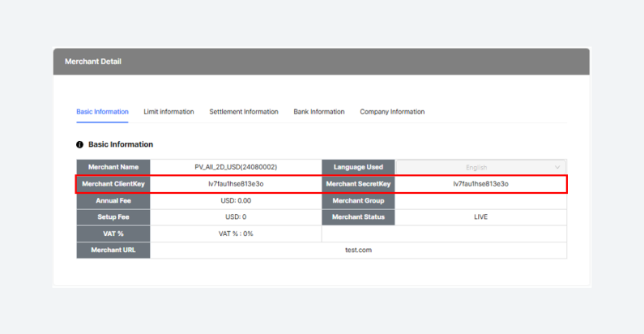644x334 pixels.
Task: Click the Annual Fee USD: 0.00 value
Action: [236, 200]
